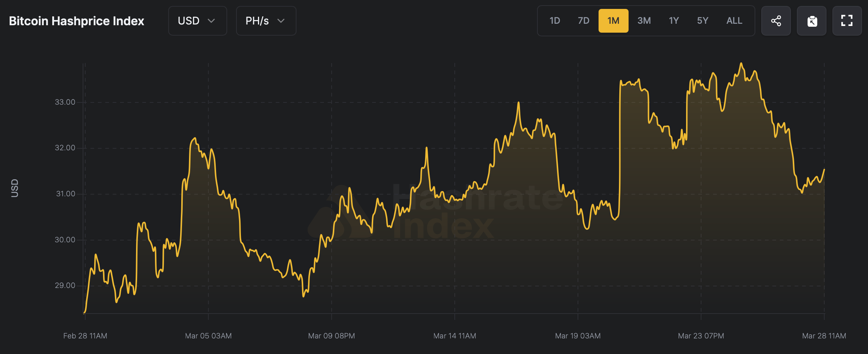Click the share icon button
The width and height of the screenshot is (868, 354).
[x=776, y=21]
